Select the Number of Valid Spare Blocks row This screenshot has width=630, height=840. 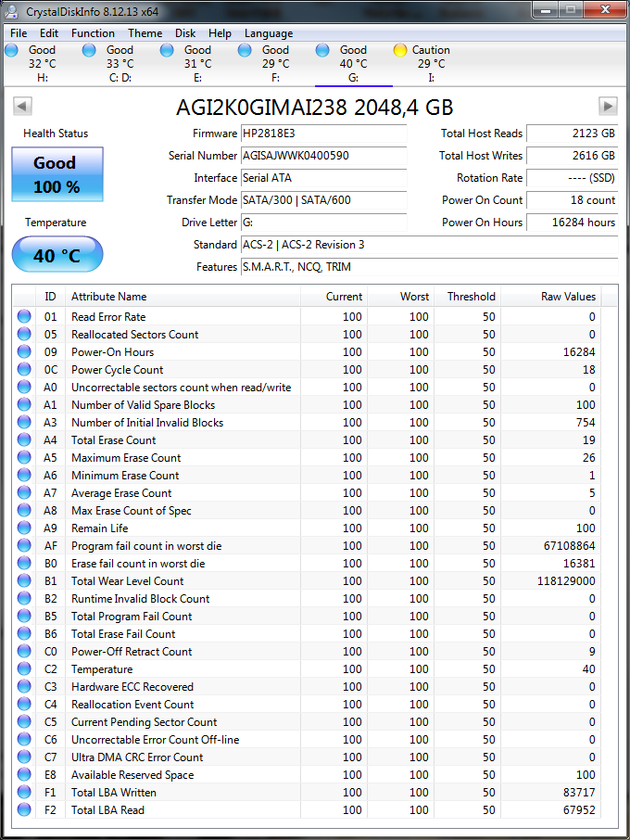(x=307, y=405)
